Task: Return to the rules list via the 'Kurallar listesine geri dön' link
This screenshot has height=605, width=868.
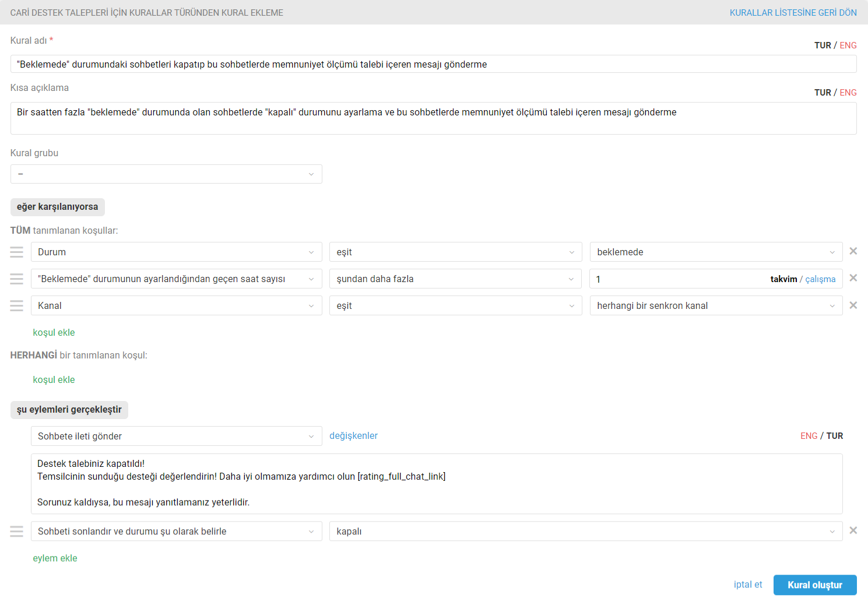Action: coord(793,13)
